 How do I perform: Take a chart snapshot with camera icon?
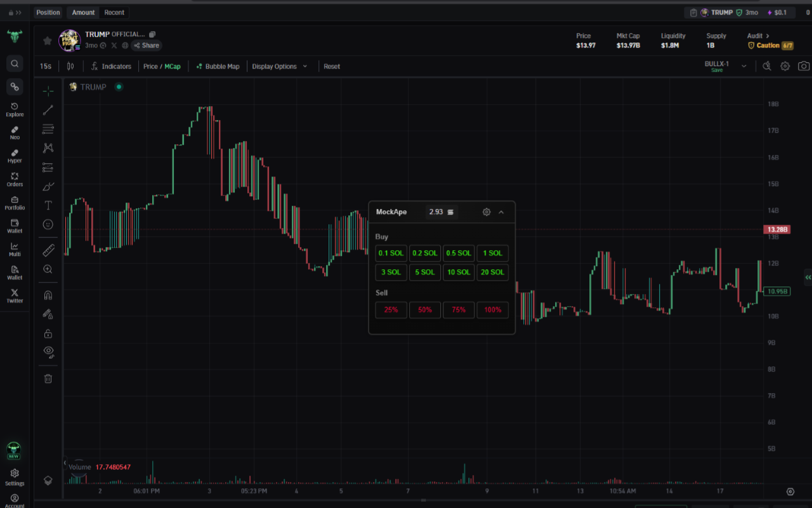[804, 65]
